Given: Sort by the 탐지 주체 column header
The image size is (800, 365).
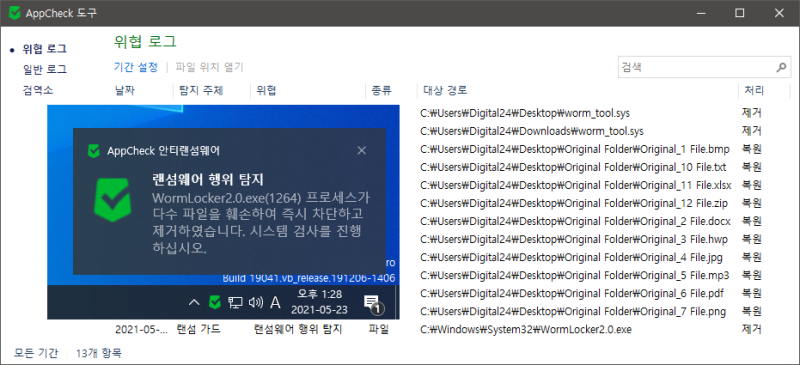Looking at the screenshot, I should coord(201,91).
